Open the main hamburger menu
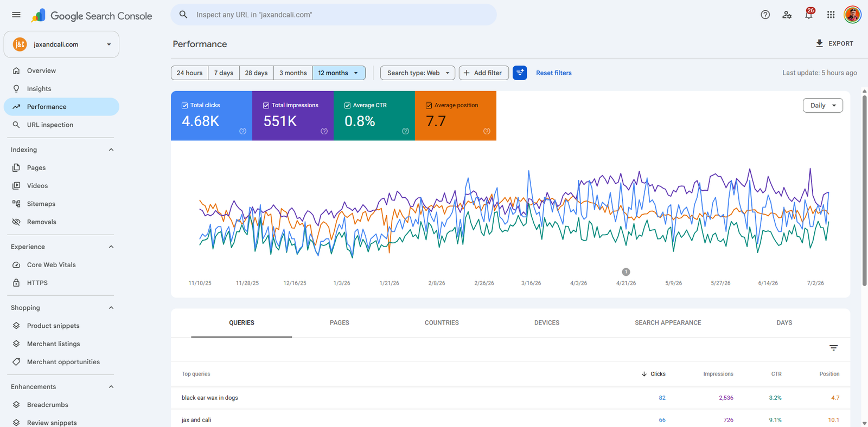 click(16, 15)
